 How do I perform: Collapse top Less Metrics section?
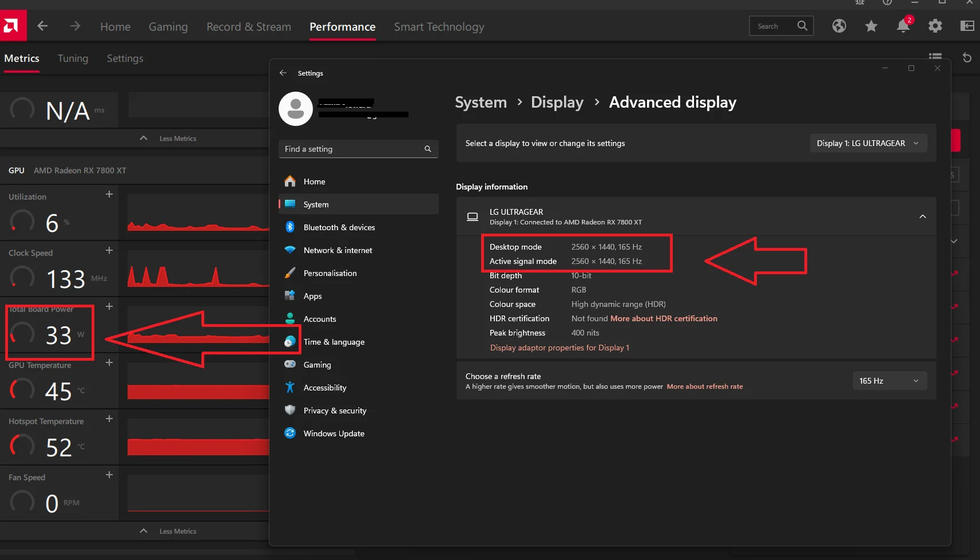click(169, 138)
